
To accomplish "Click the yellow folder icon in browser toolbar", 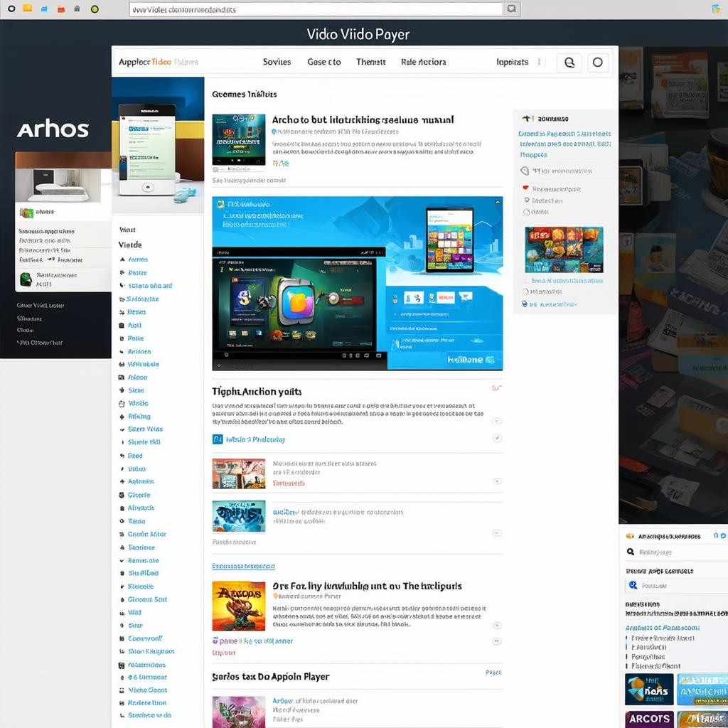I will 28,9.
